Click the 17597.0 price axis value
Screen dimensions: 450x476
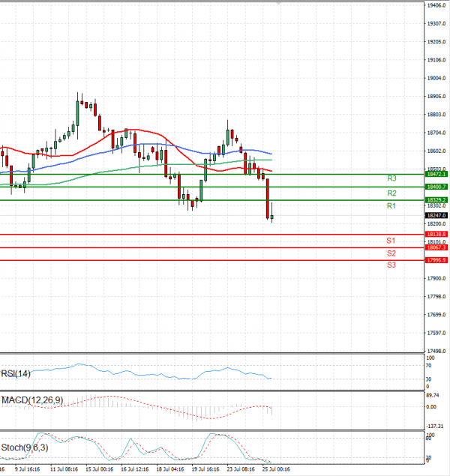[x=436, y=333]
